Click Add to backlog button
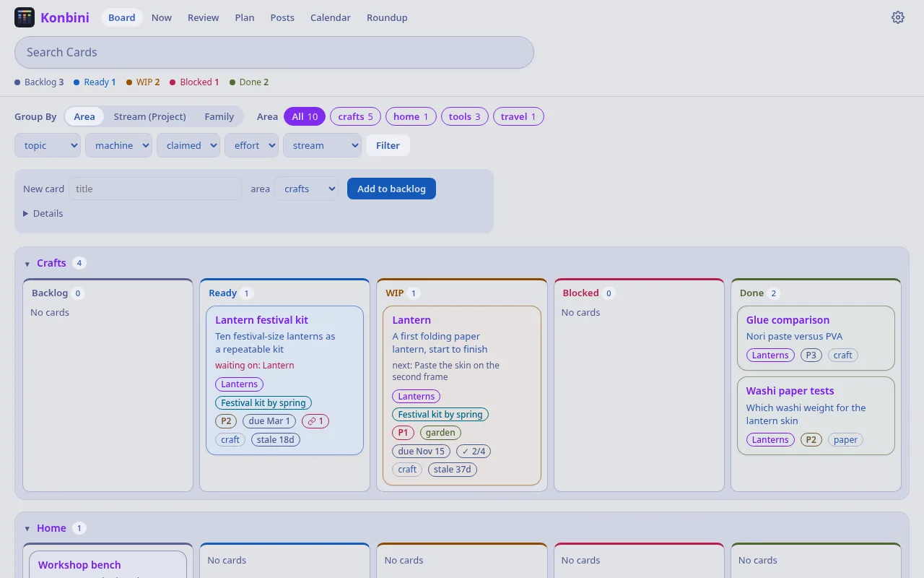 (391, 189)
